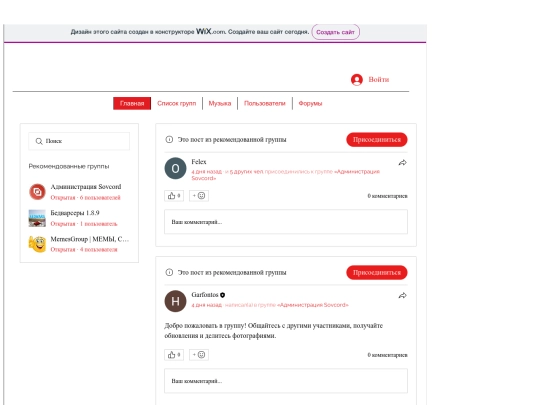Share the Felex post with arrow icon
Screen dimensions: 540x405
tap(403, 163)
